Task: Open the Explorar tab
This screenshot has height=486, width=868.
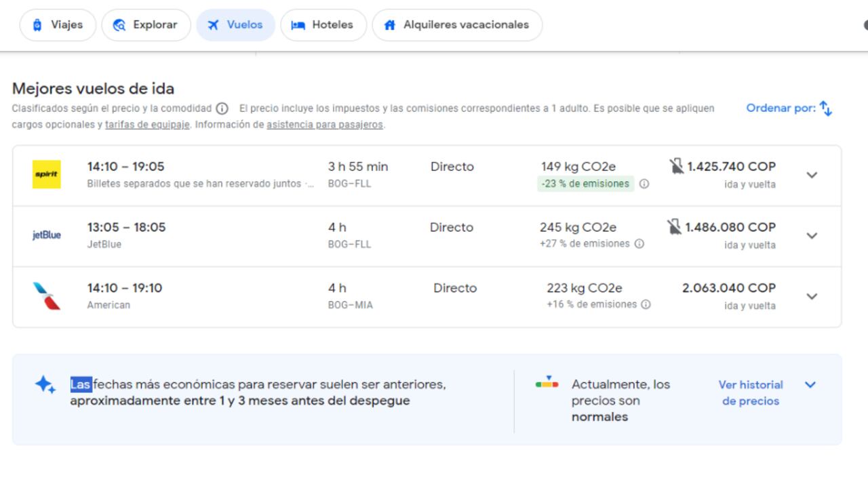Action: click(x=146, y=24)
